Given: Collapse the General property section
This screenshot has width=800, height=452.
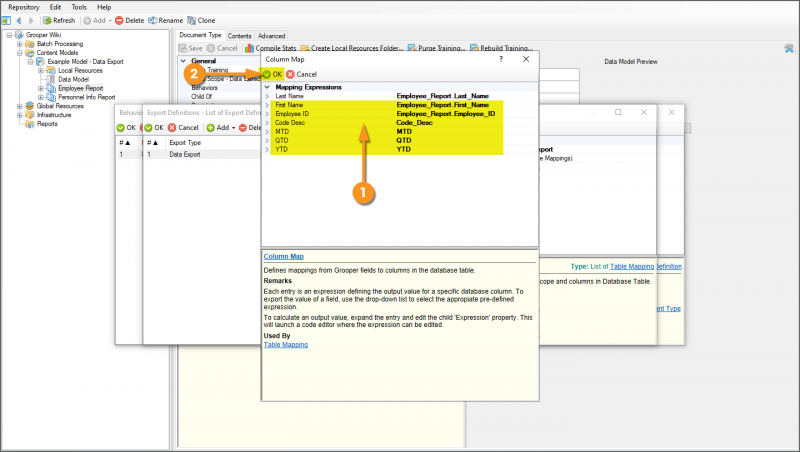Looking at the screenshot, I should [x=183, y=61].
